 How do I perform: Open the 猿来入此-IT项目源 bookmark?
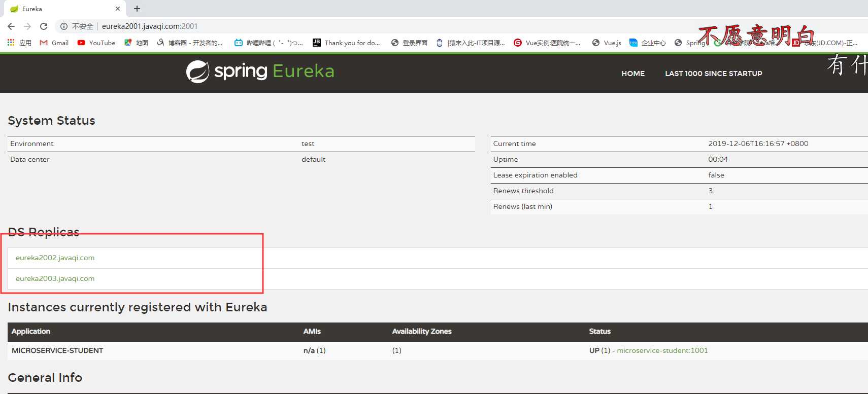[x=471, y=43]
